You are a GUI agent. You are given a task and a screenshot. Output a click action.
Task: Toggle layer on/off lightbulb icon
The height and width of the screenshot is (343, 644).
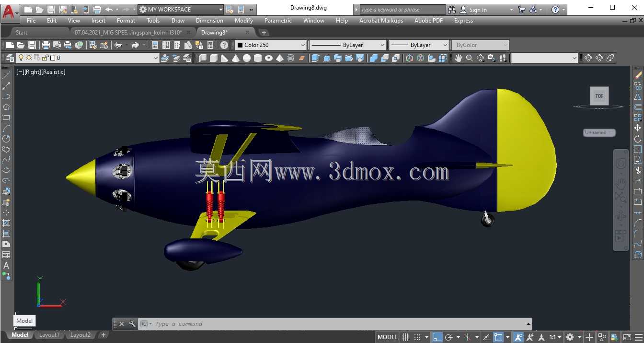click(x=21, y=58)
